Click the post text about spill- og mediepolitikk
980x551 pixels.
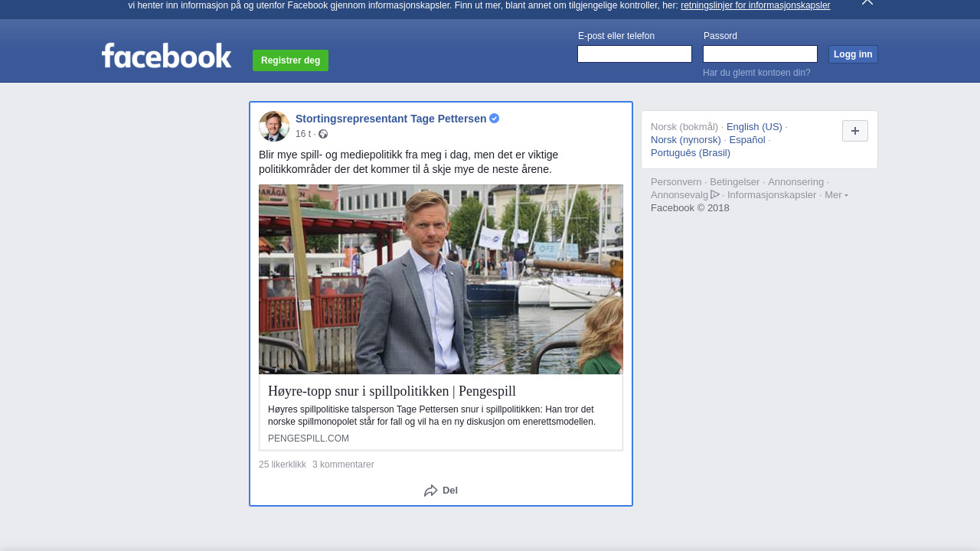[409, 161]
